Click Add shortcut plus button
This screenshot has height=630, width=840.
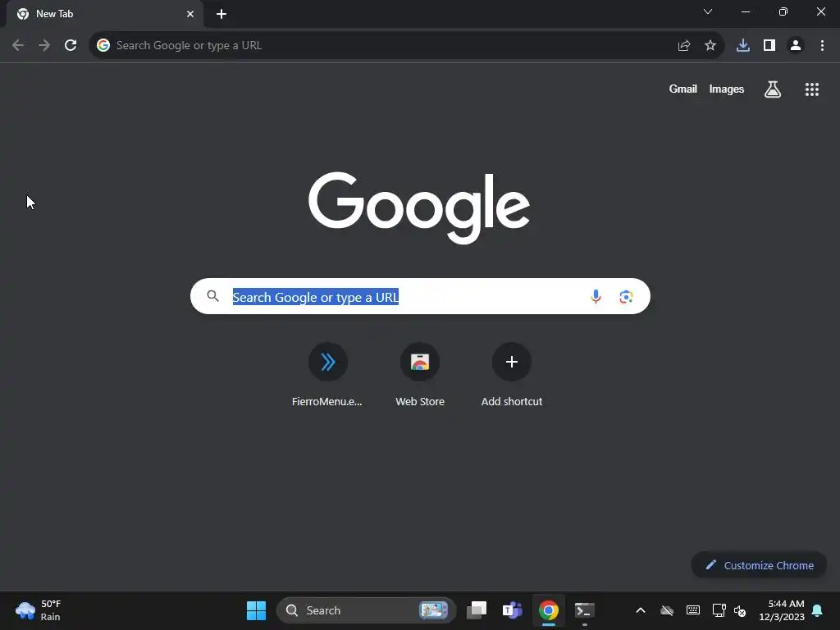pos(512,362)
